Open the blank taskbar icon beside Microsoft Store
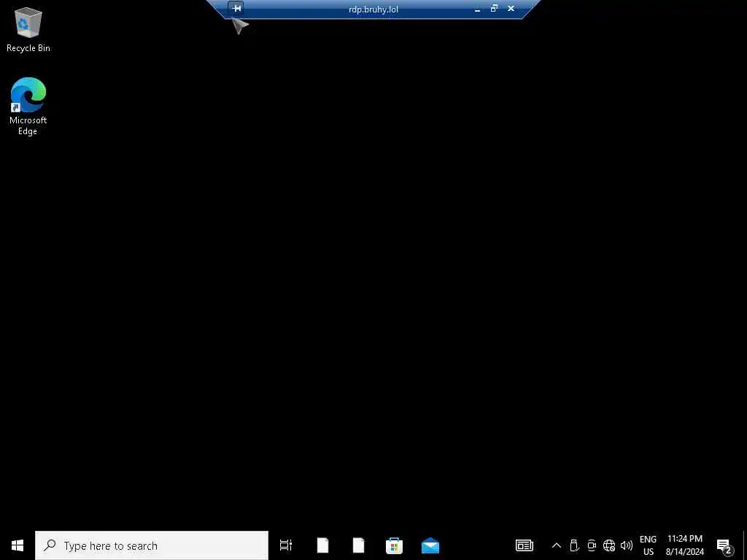Screen dimensions: 747x560 pyautogui.click(x=358, y=545)
